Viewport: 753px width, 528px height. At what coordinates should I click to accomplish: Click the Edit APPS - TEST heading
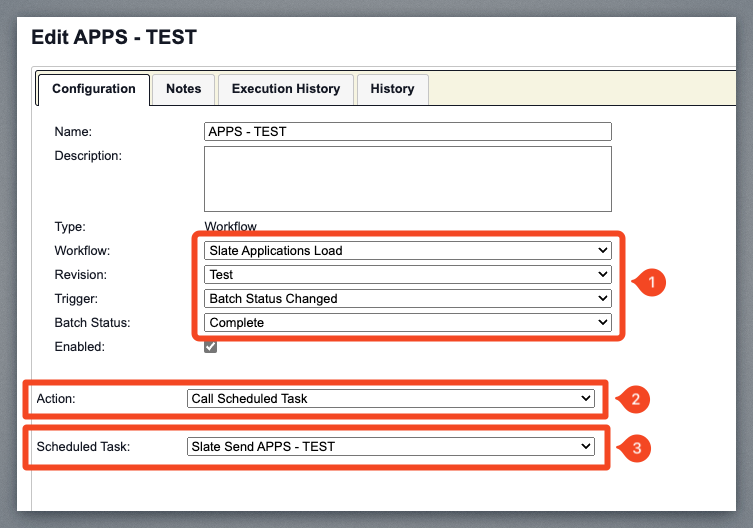(114, 38)
